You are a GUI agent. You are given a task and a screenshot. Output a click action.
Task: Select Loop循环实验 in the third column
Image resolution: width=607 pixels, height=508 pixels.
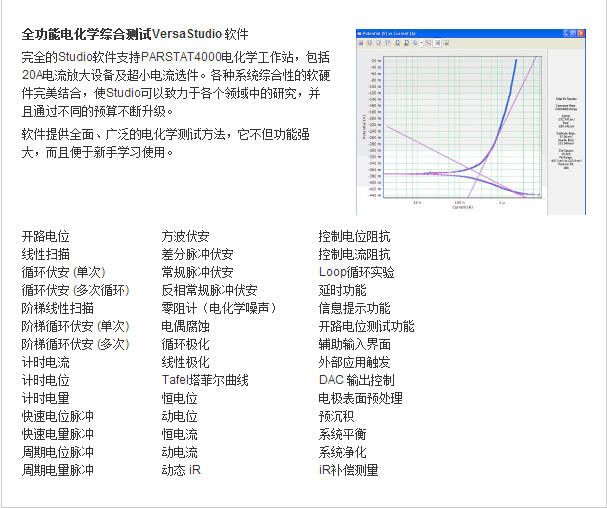[356, 272]
